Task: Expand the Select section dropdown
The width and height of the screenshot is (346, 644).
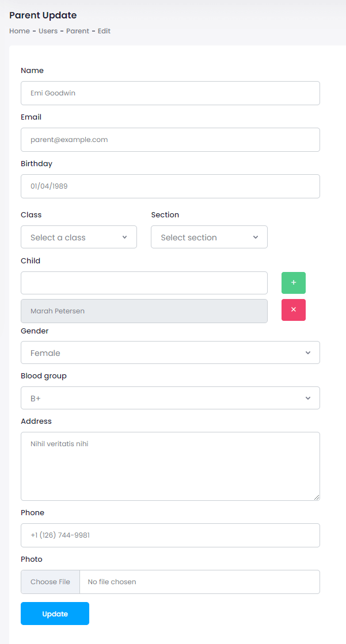Action: [x=209, y=237]
